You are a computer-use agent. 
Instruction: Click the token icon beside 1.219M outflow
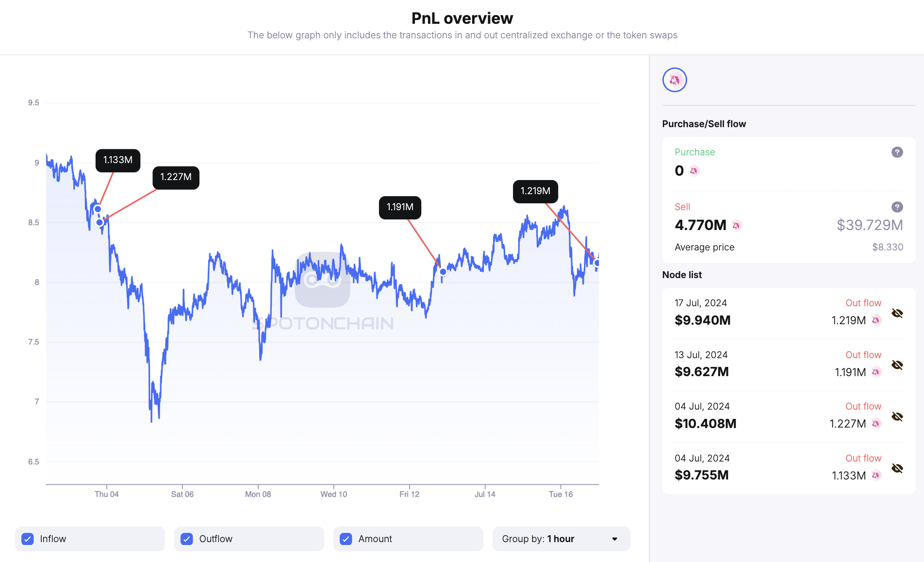(876, 320)
